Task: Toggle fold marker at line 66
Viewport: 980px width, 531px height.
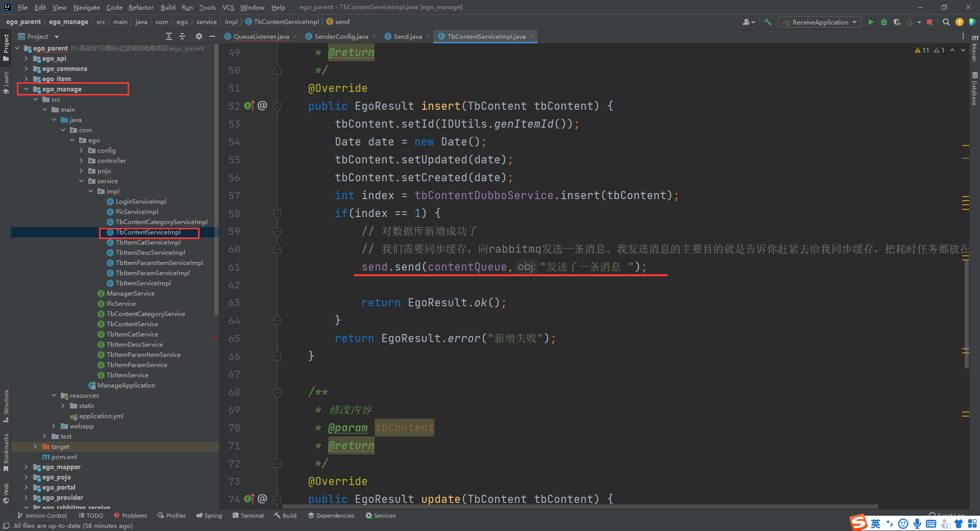Action: [x=277, y=356]
